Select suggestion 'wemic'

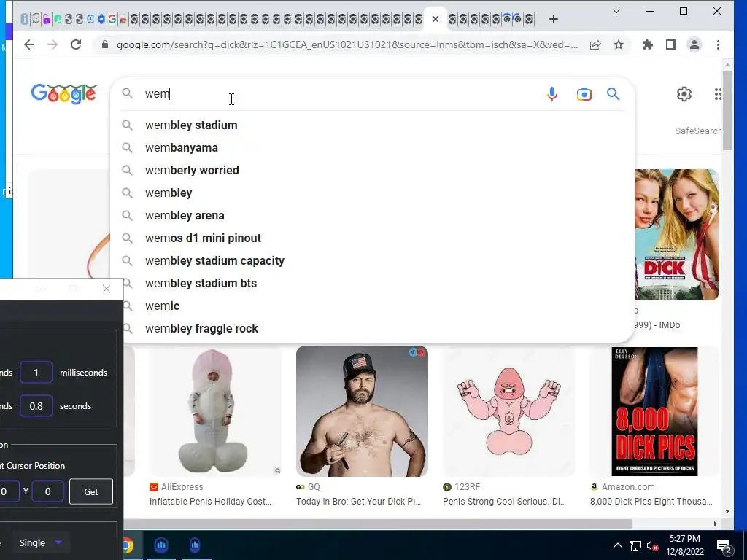(x=373, y=306)
